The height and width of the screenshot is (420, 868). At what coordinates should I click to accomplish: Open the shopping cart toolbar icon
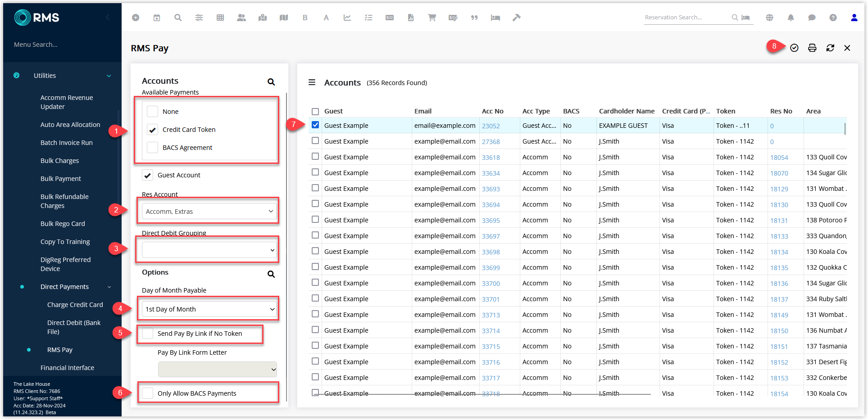point(432,18)
